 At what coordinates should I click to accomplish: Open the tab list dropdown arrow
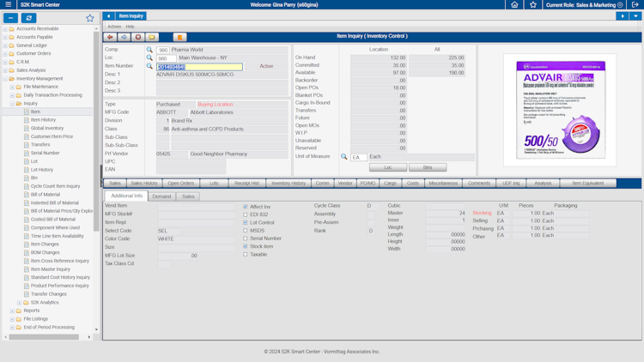635,16
